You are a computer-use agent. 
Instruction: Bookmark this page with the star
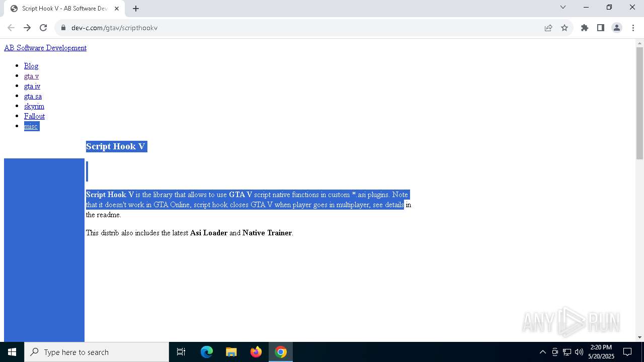click(565, 28)
